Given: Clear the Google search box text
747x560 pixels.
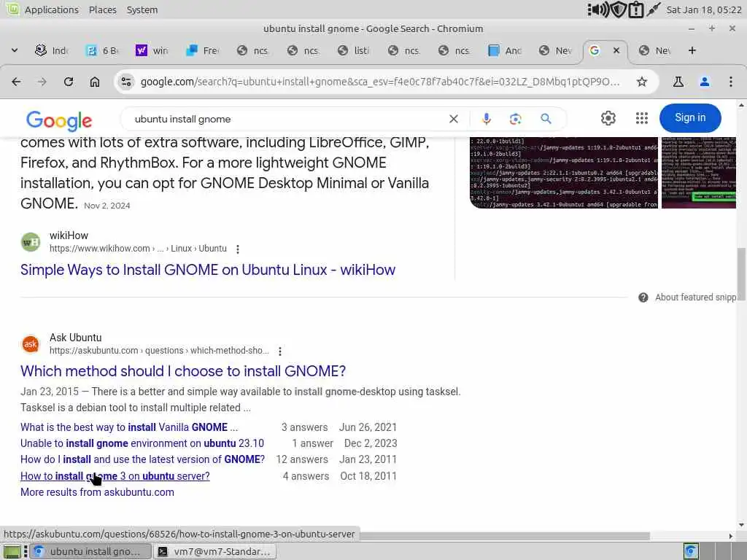Looking at the screenshot, I should pyautogui.click(x=454, y=119).
